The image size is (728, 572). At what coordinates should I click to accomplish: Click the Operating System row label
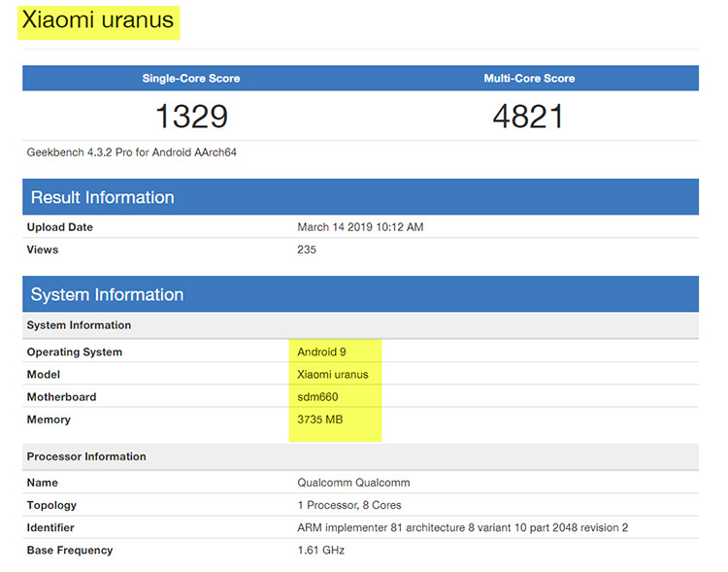[75, 352]
